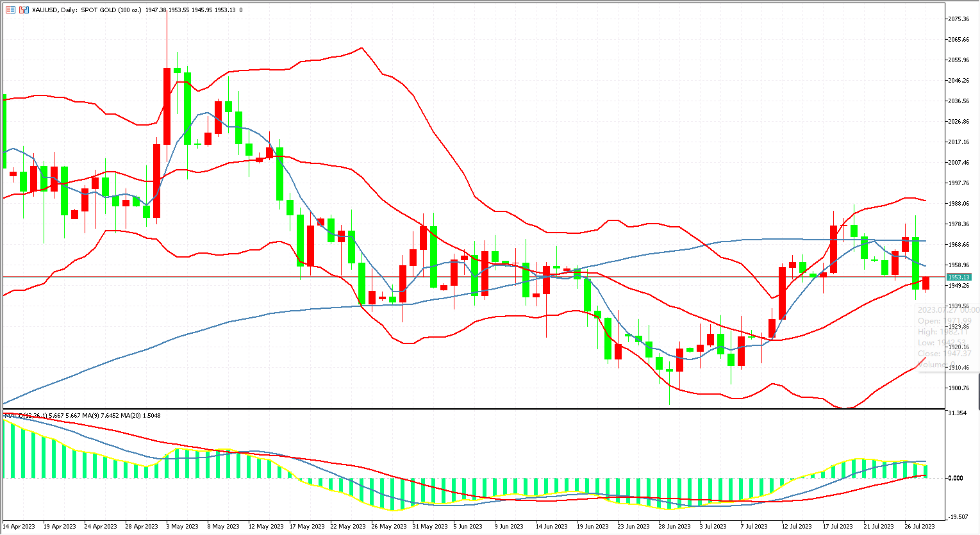Click the 9 Jun 2023 date label
The height and width of the screenshot is (535, 980).
pos(508,527)
